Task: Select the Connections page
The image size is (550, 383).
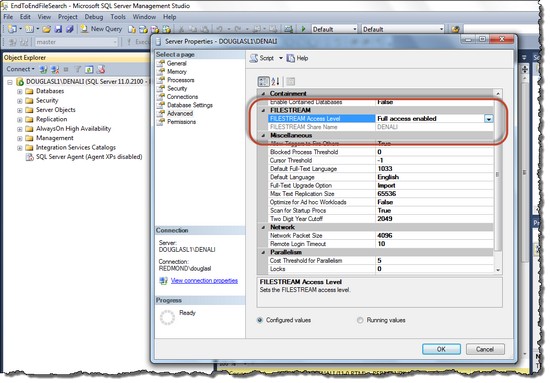Action: click(182, 97)
